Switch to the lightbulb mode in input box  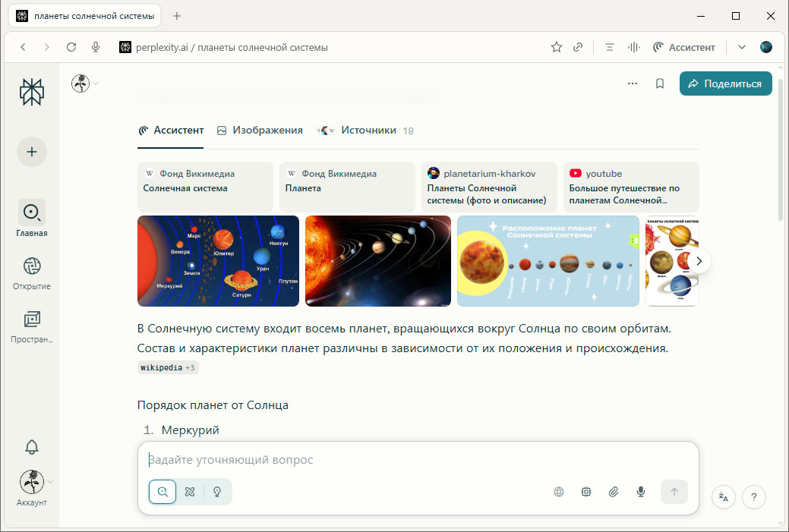coord(217,492)
